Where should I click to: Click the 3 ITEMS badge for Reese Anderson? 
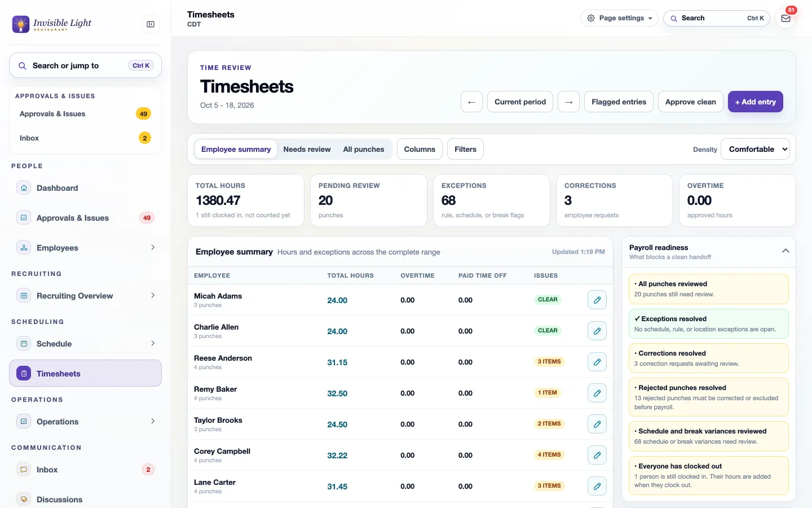[549, 362]
